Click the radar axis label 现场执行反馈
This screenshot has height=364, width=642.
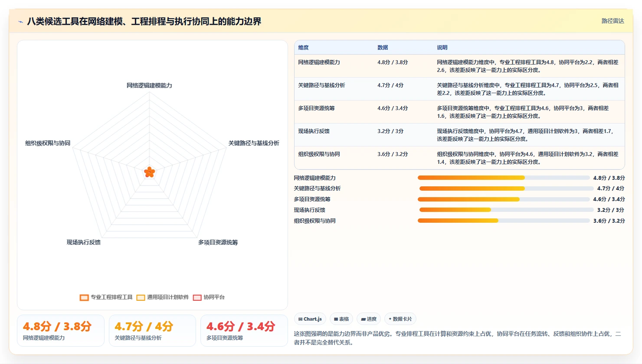pyautogui.click(x=83, y=242)
